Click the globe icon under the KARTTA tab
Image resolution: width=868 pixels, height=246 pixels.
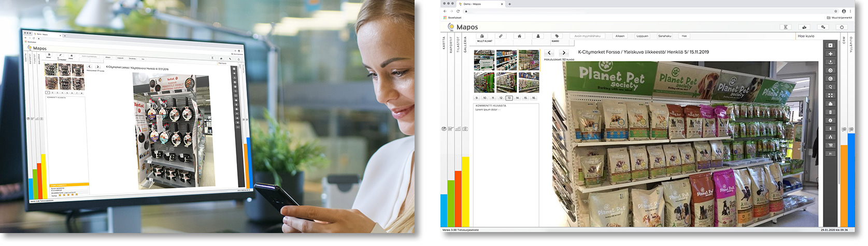444,129
